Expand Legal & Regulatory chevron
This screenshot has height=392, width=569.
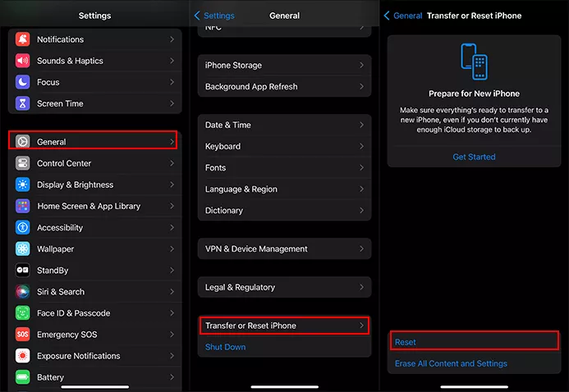[361, 287]
